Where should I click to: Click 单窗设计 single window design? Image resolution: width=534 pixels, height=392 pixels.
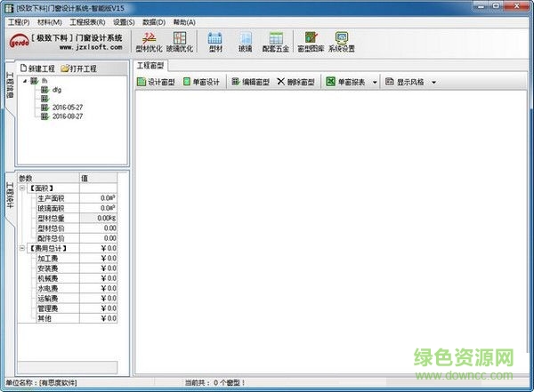click(202, 82)
